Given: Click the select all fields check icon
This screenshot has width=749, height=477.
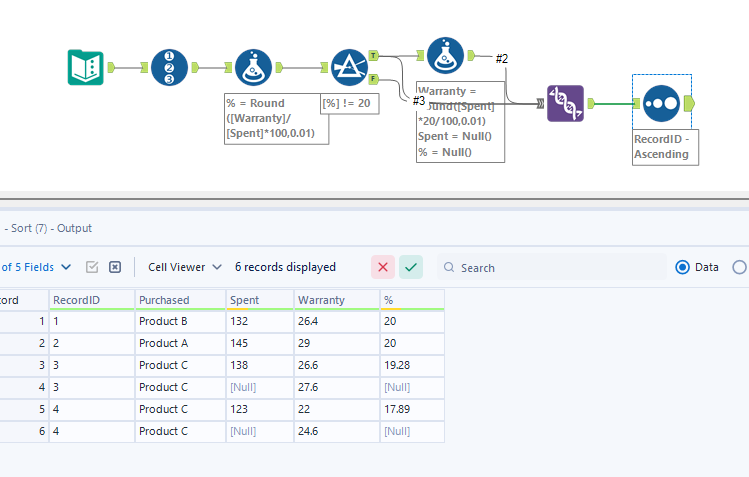Looking at the screenshot, I should tap(92, 267).
